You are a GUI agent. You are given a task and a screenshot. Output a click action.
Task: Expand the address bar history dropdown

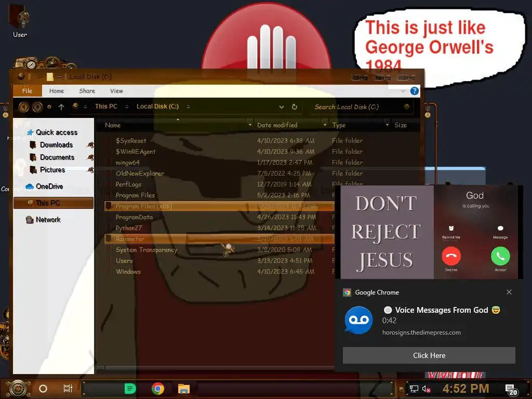(x=281, y=107)
